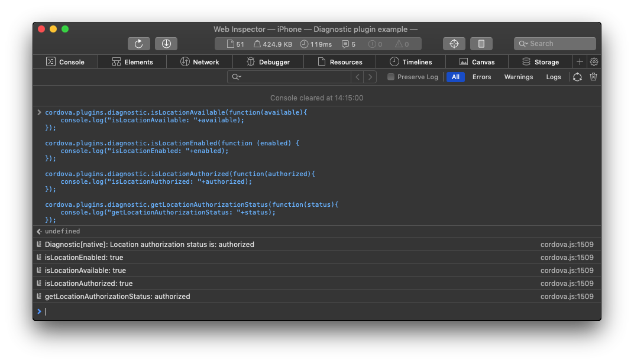
Task: Open the Console tab
Action: coord(66,62)
